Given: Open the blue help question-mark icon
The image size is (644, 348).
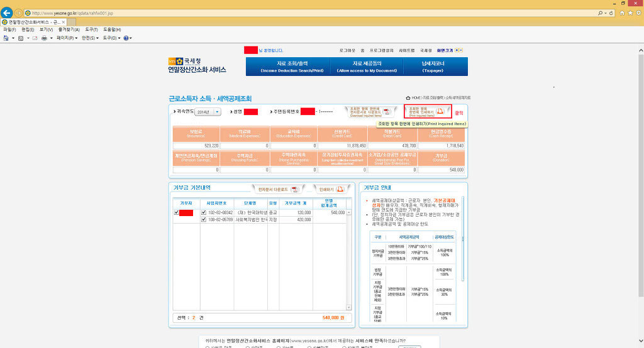Looking at the screenshot, I should point(126,38).
